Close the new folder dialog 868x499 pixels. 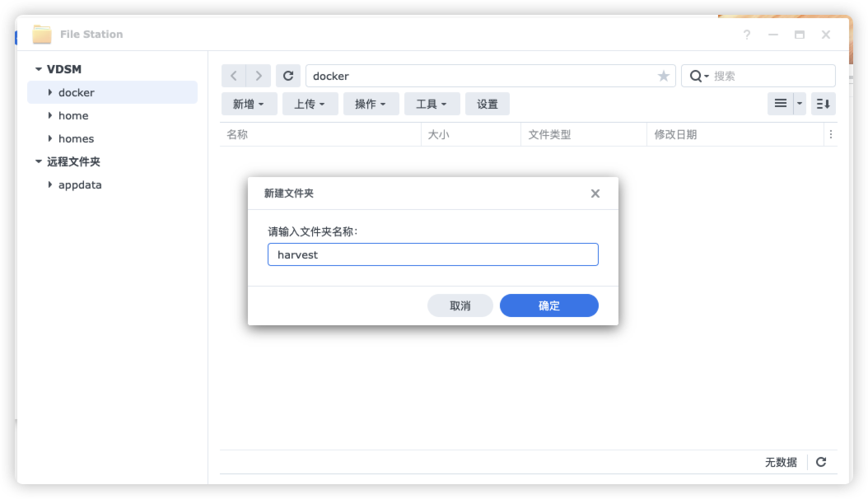tap(595, 194)
